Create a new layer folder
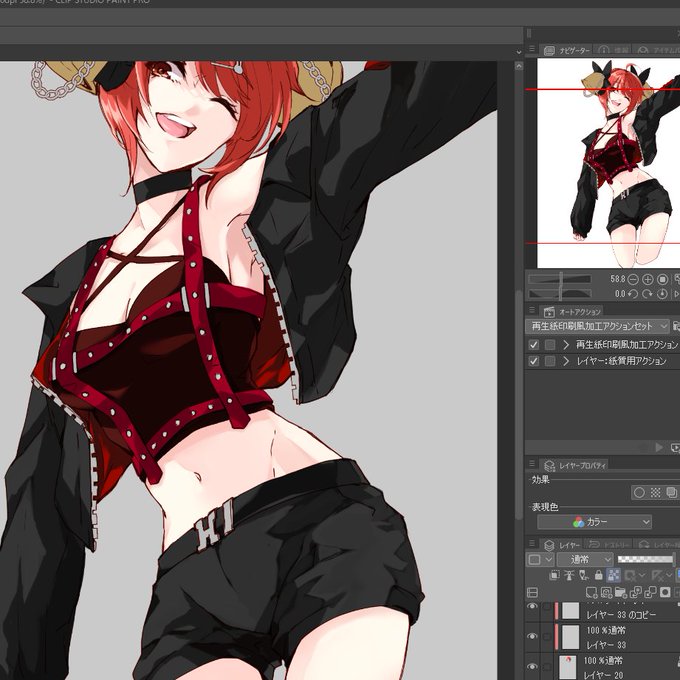Screen dimensions: 680x680 point(621,592)
